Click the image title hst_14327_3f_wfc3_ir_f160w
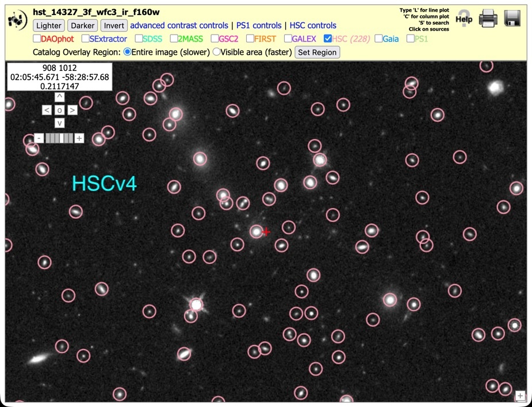The image size is (532, 407). click(x=96, y=12)
